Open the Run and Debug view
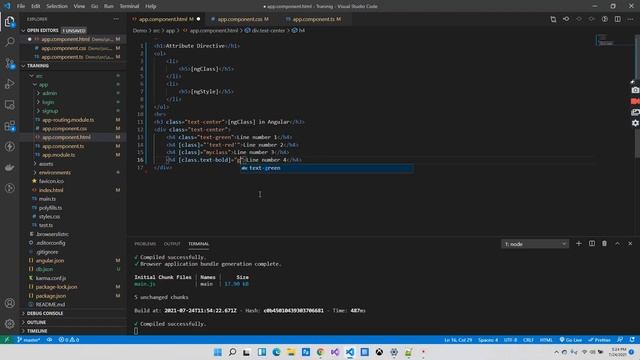Image resolution: width=640 pixels, height=360 pixels. (x=9, y=84)
